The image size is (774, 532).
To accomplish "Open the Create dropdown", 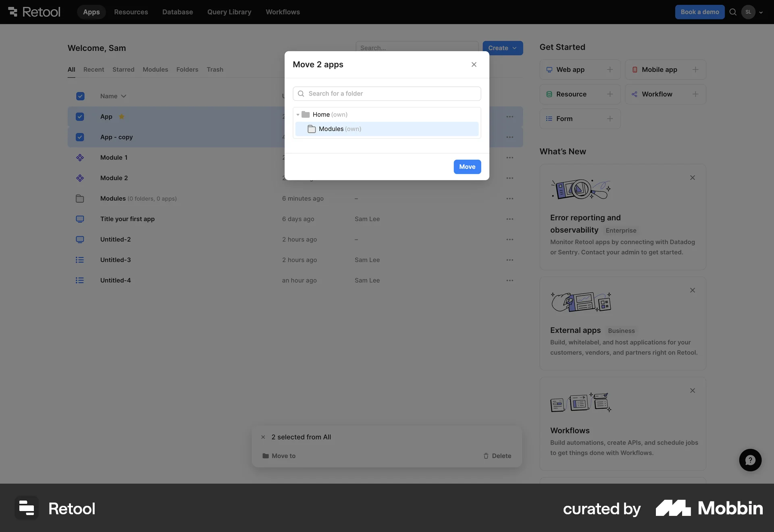I will pos(502,48).
